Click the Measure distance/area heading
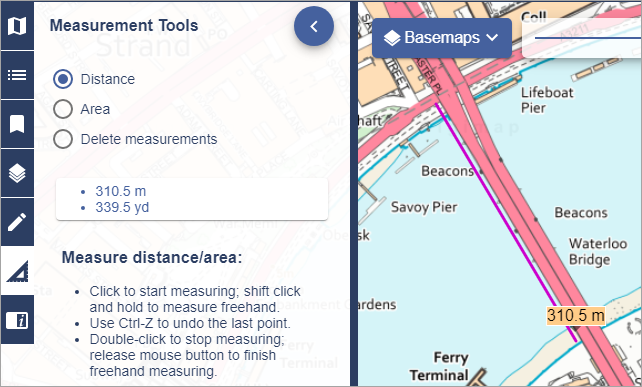Viewport: 642px width, 387px height. point(152,258)
